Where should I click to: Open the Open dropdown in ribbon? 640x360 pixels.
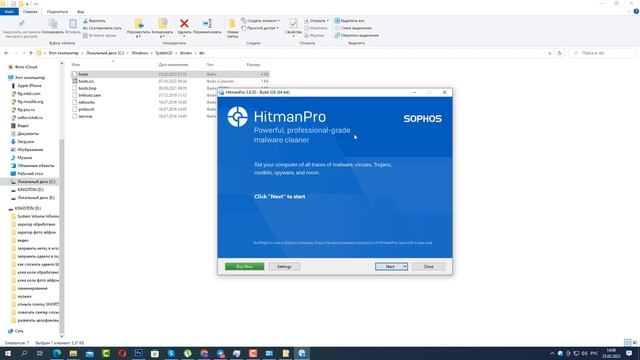316,20
